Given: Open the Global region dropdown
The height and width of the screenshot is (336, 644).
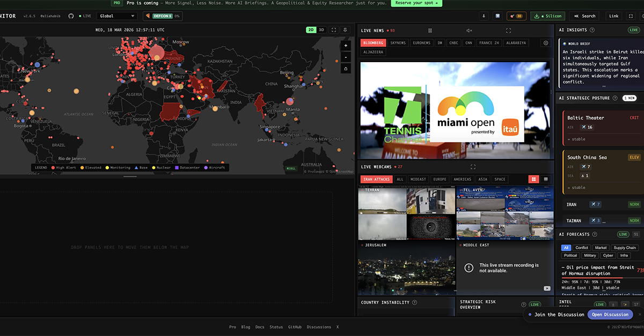Looking at the screenshot, I should pos(116,16).
